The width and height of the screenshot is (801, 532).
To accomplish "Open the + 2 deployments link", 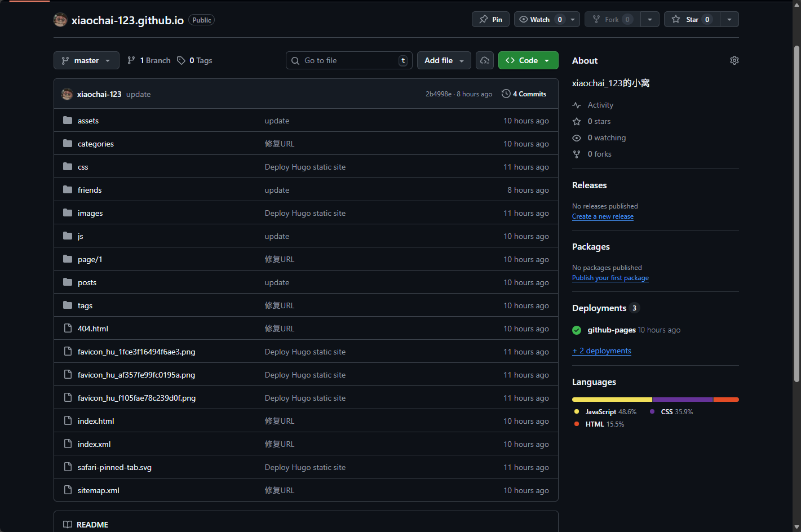I will pyautogui.click(x=601, y=351).
